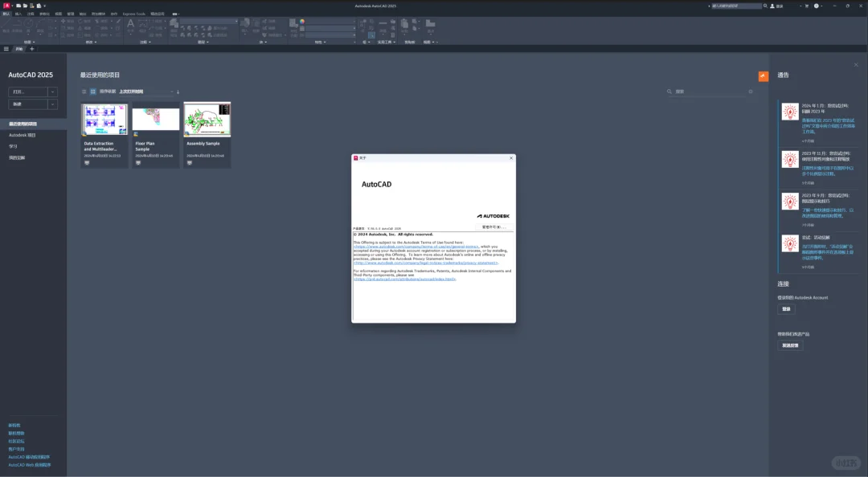Select the Circle tool in the Draw panel
Image resolution: width=868 pixels, height=477 pixels.
[x=27, y=22]
